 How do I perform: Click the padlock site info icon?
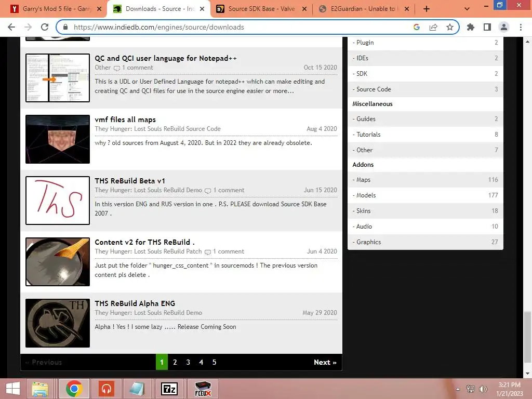[65, 27]
